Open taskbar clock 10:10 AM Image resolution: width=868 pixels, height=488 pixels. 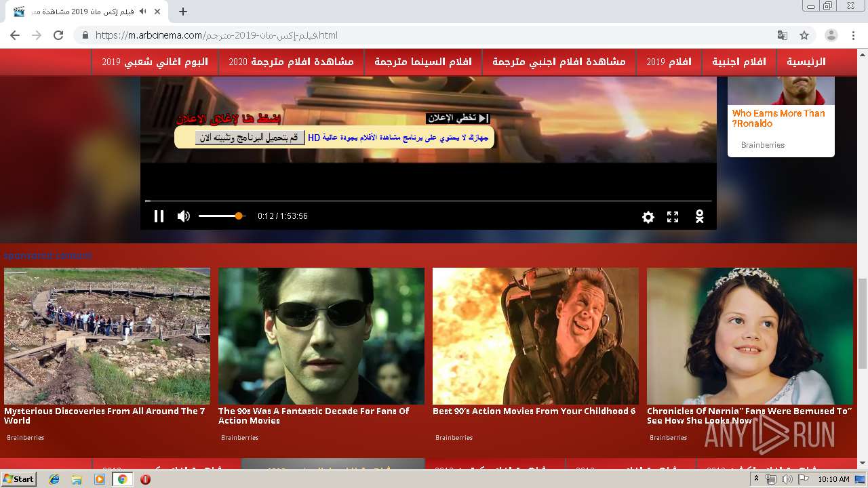(833, 479)
